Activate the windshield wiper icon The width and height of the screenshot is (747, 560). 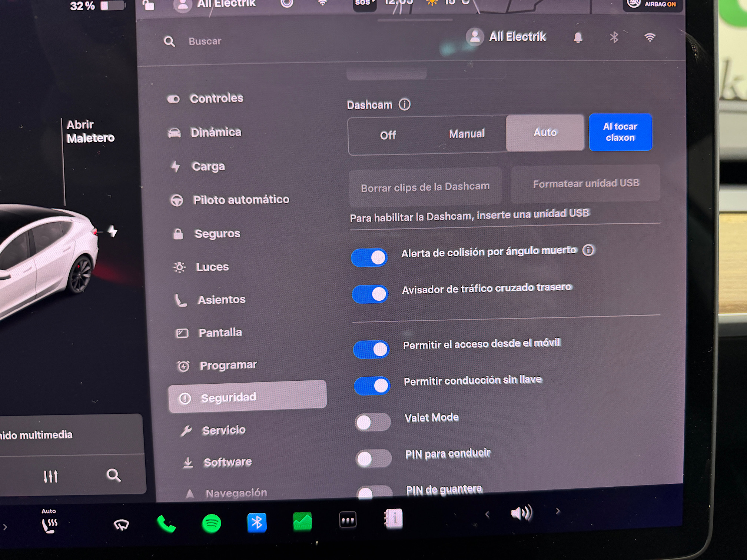(121, 525)
